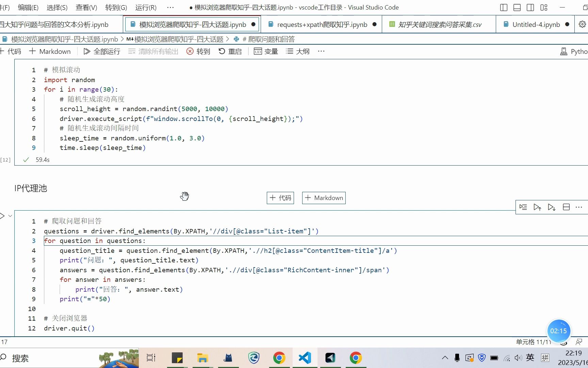Open notebook settings gear icon
Viewport: 588px width, 368px height.
[x=582, y=25]
